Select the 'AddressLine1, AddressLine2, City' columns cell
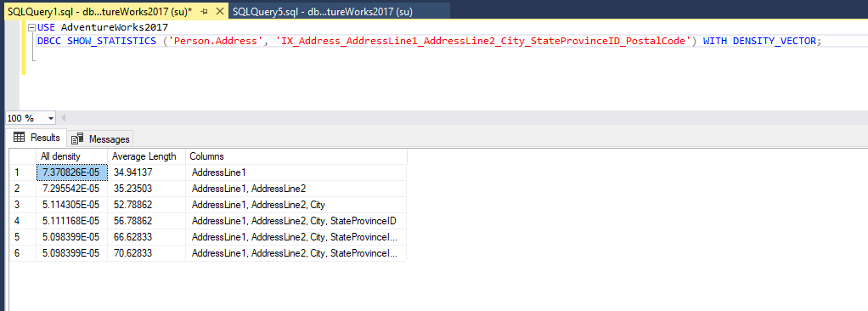 tap(296, 205)
